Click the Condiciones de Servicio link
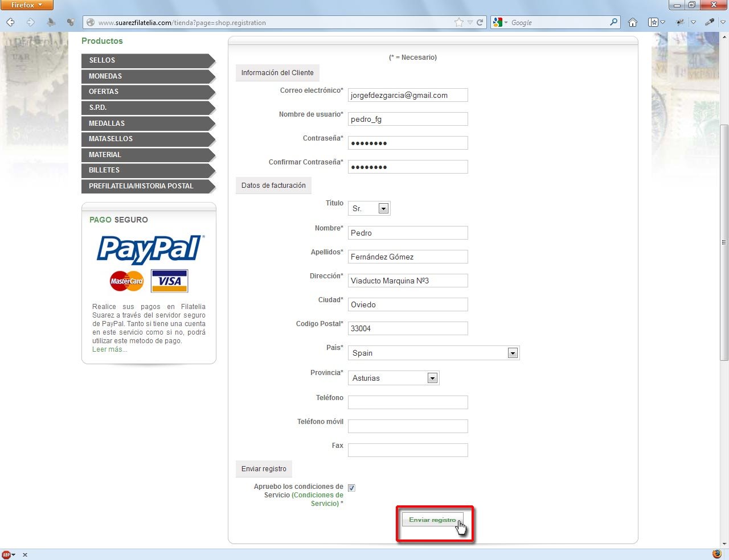Viewport: 729px width, 560px height. click(319, 499)
